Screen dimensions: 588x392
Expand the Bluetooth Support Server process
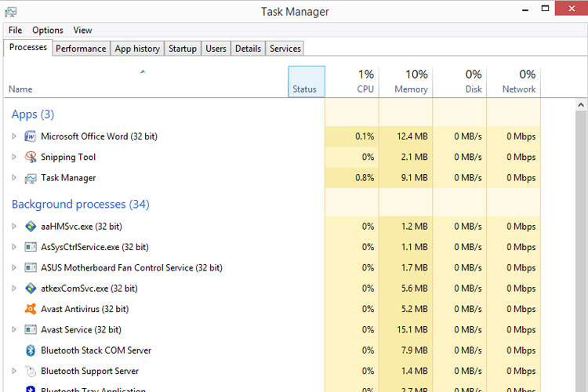14,371
